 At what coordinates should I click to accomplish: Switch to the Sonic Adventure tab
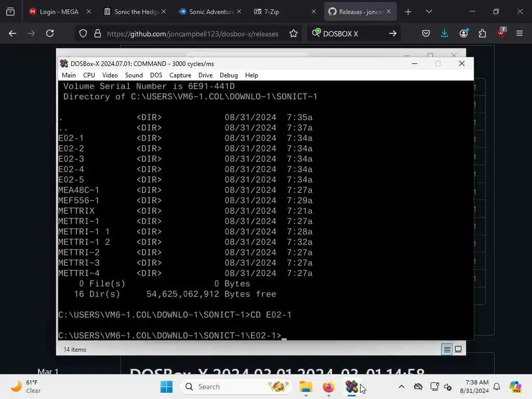point(210,12)
